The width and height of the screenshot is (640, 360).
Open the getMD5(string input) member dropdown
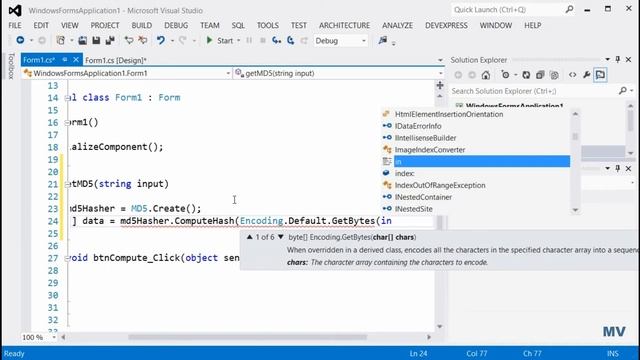(x=441, y=73)
